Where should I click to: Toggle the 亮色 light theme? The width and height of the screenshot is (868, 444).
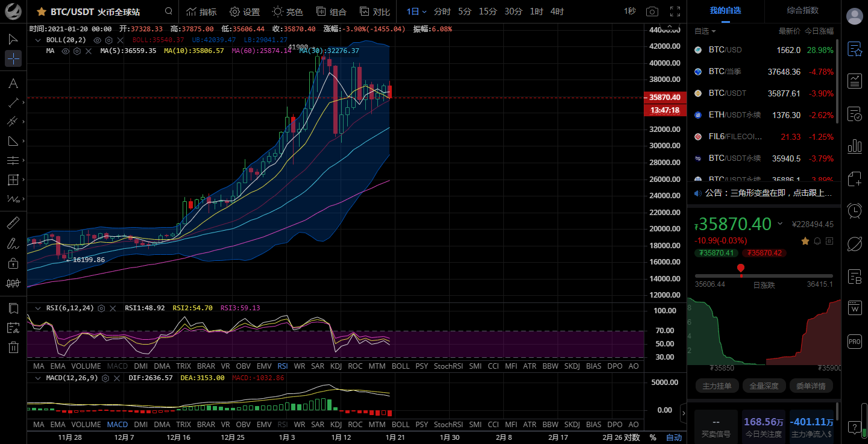coord(288,11)
